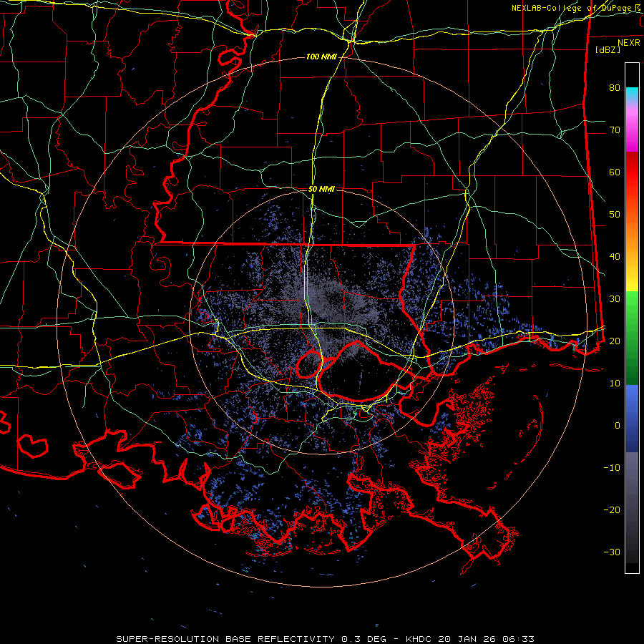Viewport: 644px width, 644px height.
Task: Click the 0 value on the dBZ scale
Action: 618,426
